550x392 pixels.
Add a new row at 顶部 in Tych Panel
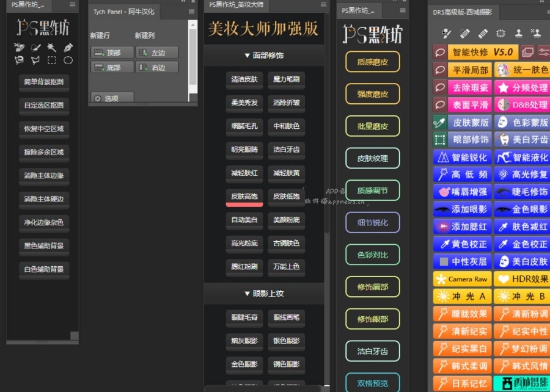[112, 53]
